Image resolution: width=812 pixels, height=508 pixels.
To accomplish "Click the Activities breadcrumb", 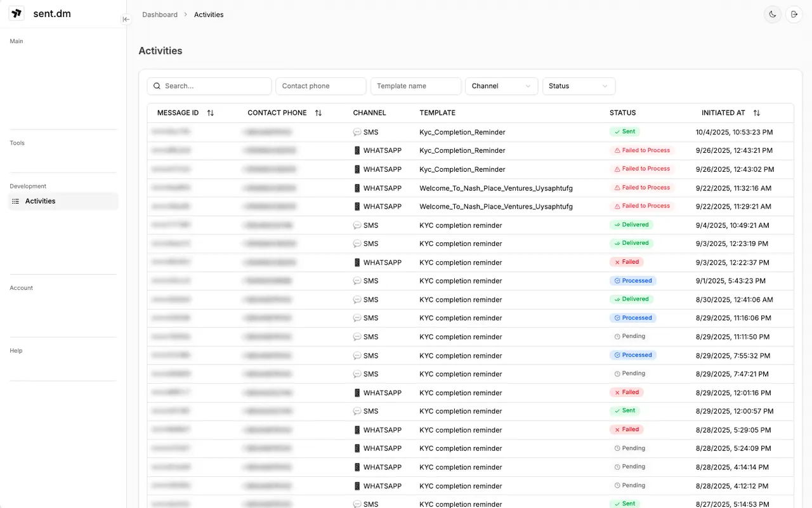I will 209,15.
